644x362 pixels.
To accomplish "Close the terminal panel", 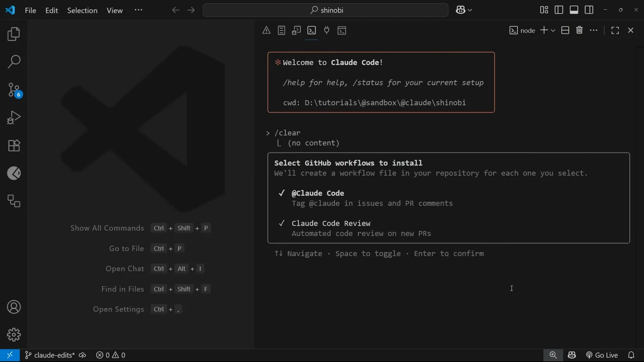I will tap(631, 31).
